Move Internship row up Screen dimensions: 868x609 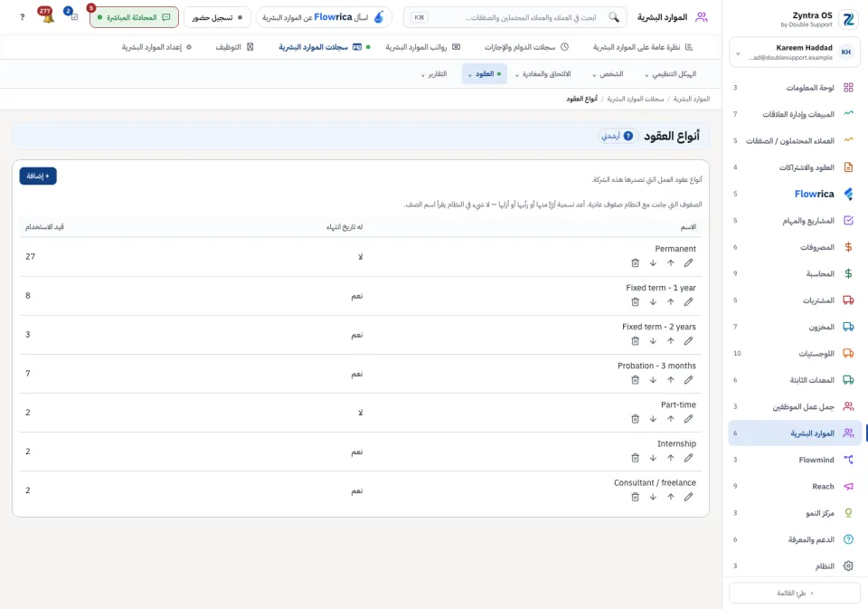pos(670,458)
